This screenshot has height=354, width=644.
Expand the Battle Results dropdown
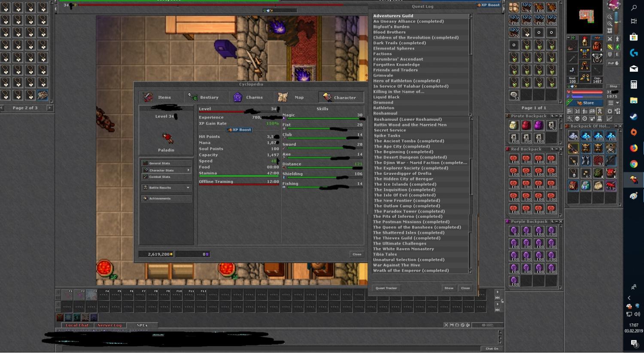tap(166, 188)
